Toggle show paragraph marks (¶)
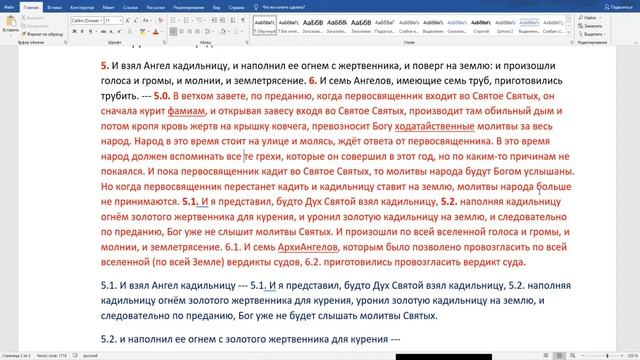This screenshot has width=640, height=360. [243, 20]
